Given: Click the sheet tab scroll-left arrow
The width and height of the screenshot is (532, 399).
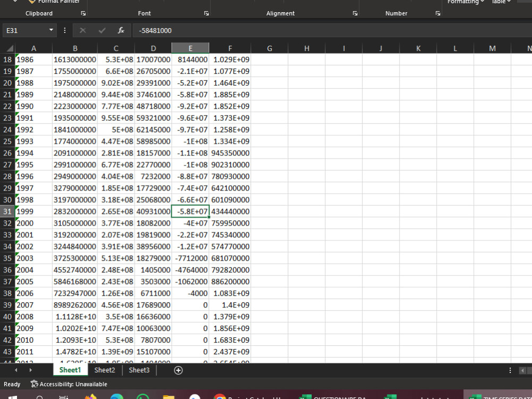Looking at the screenshot, I should 15,370.
